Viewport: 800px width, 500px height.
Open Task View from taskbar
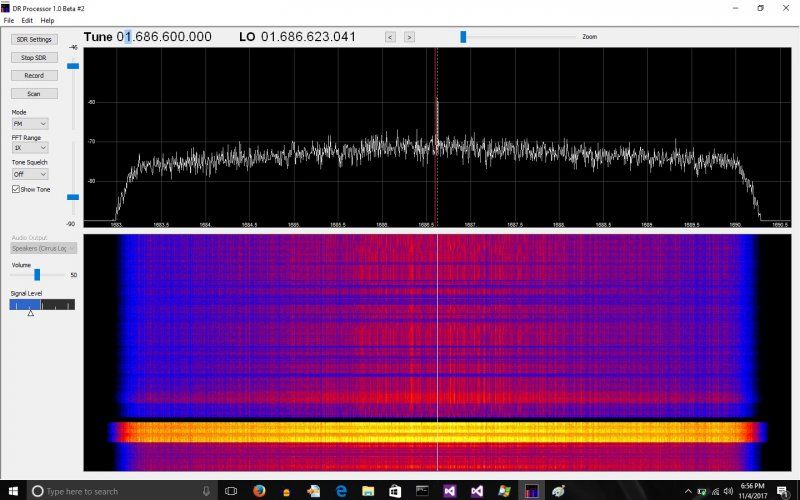point(231,491)
